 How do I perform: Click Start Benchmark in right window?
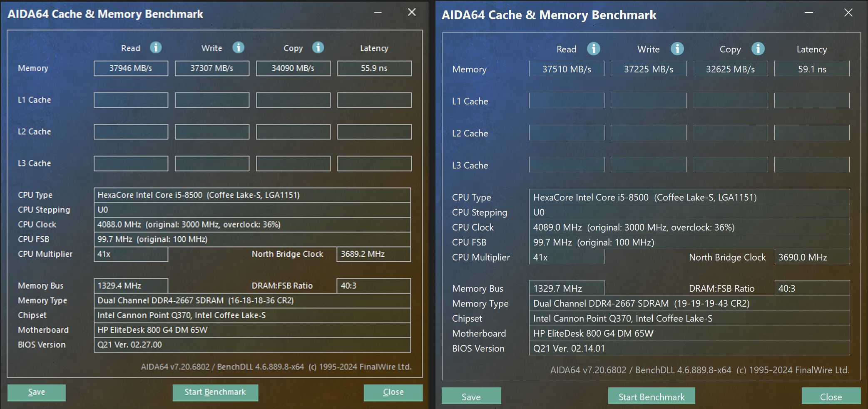tap(652, 397)
